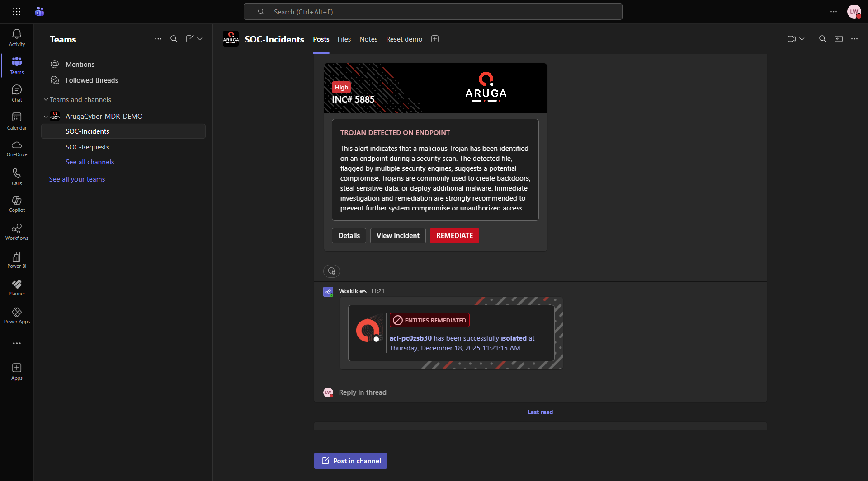Start a meeting with the video camera icon

[792, 39]
